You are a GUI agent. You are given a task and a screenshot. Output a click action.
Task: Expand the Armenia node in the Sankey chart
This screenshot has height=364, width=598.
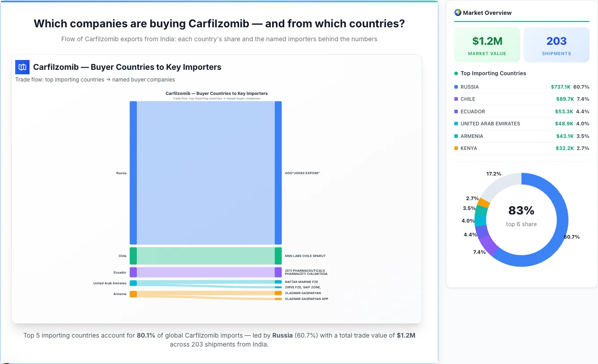pos(132,294)
